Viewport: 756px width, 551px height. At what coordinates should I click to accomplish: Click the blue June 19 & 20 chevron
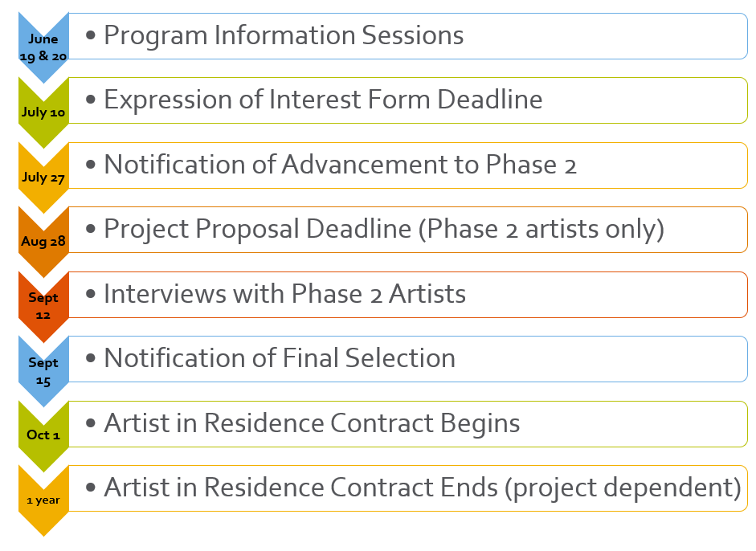[x=43, y=47]
